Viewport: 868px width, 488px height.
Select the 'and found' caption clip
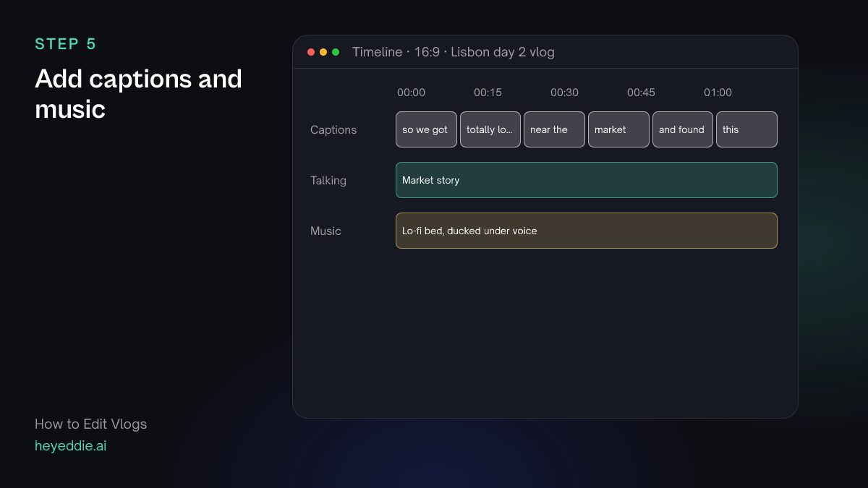pyautogui.click(x=683, y=129)
